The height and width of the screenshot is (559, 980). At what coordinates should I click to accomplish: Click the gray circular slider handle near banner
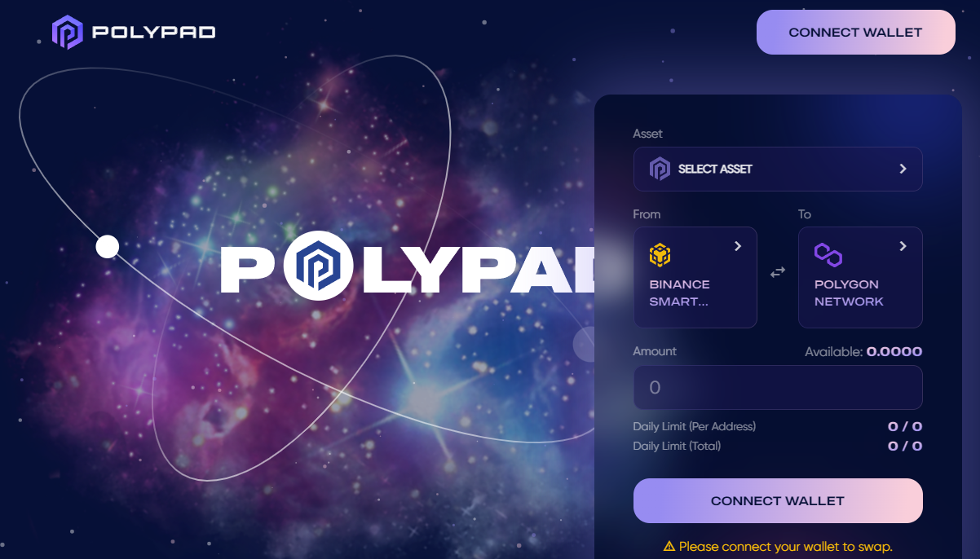click(584, 344)
